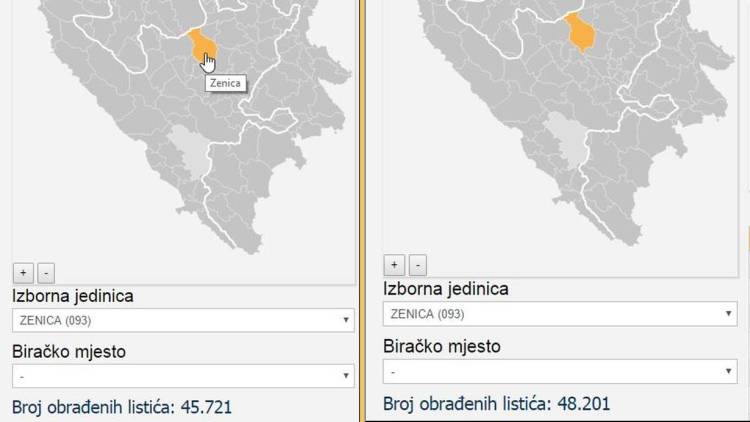Open left Izborna jedinica ZENICA dropdown
The height and width of the screenshot is (422, 750).
(x=183, y=321)
